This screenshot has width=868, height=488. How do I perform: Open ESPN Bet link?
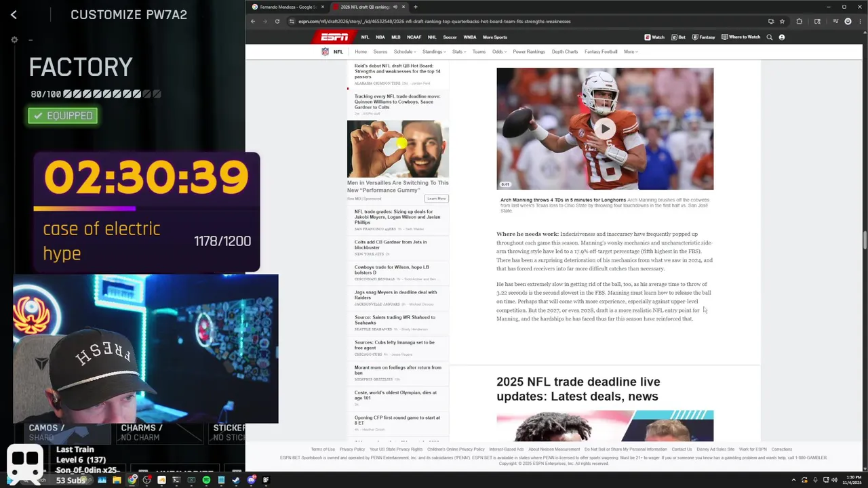coord(678,37)
